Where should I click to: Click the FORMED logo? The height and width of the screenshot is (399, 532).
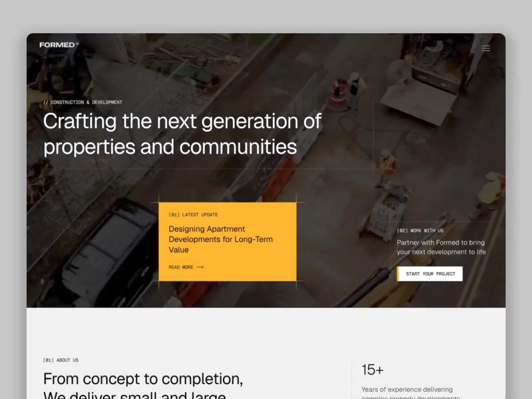tap(59, 45)
